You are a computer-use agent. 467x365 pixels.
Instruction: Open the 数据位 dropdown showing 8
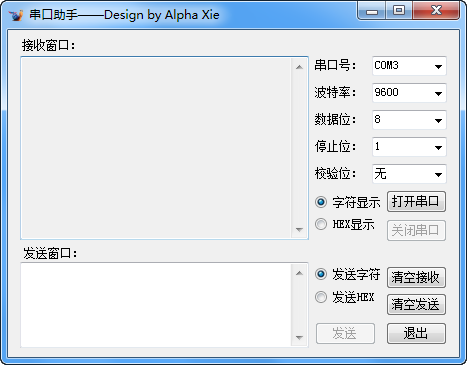tap(409, 120)
